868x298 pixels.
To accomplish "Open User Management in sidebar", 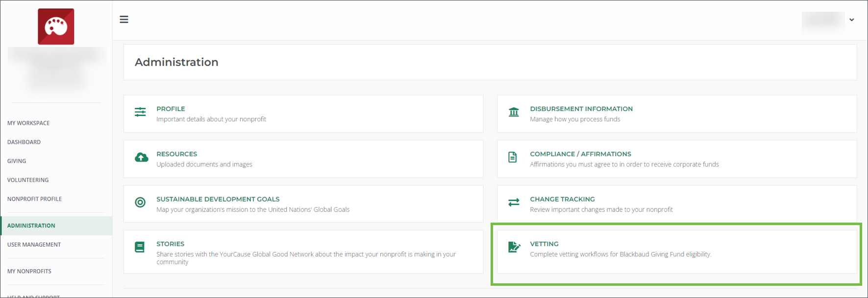I will pyautogui.click(x=34, y=245).
